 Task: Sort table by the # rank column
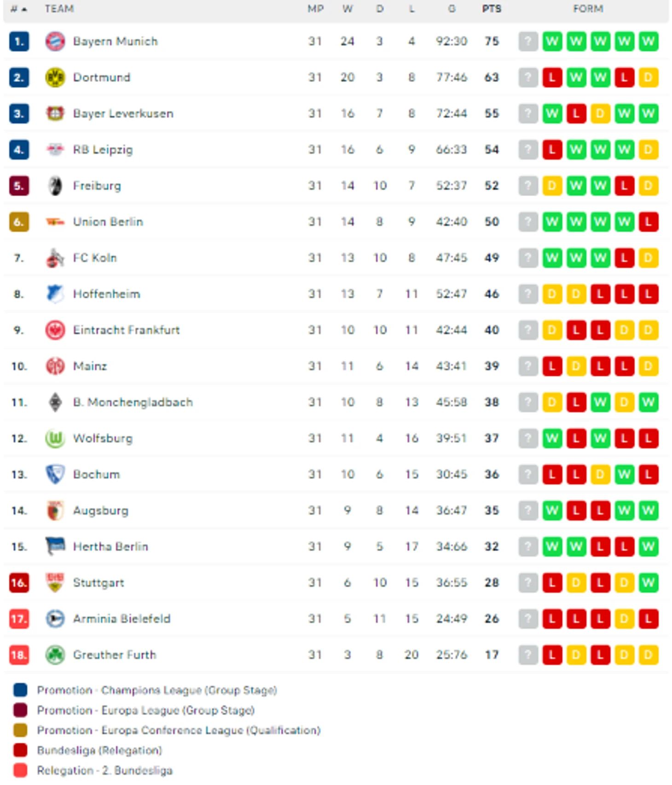[18, 9]
